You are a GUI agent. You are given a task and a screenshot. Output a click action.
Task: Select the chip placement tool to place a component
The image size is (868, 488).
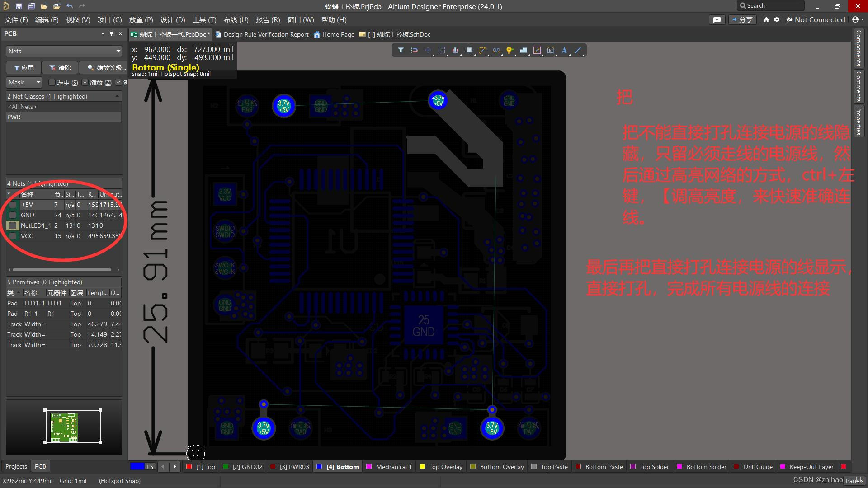click(x=469, y=50)
